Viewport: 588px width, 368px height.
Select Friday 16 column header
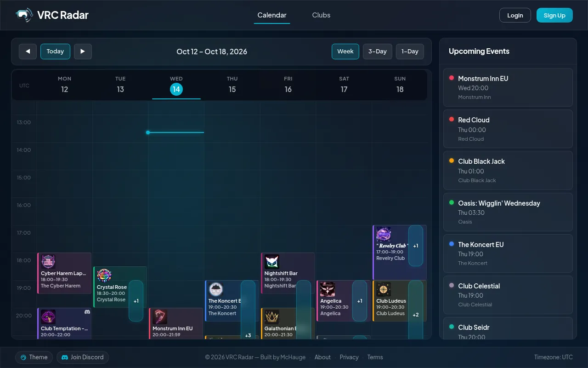click(288, 85)
